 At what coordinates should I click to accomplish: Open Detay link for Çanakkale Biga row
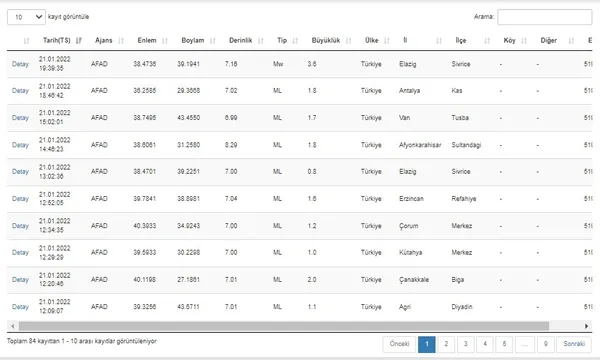pyautogui.click(x=20, y=280)
